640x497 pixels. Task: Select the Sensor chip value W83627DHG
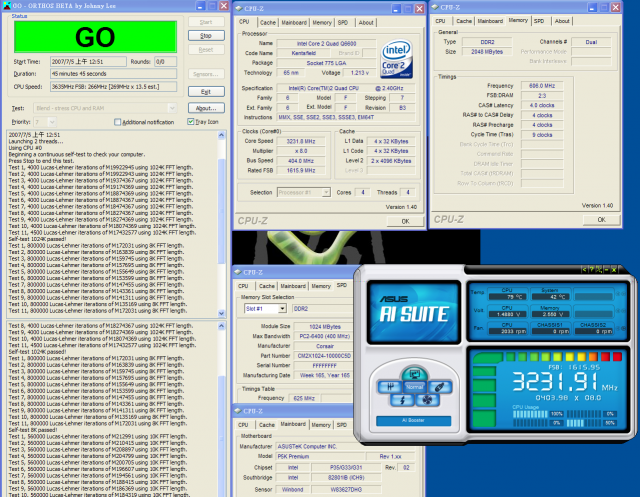(346, 489)
